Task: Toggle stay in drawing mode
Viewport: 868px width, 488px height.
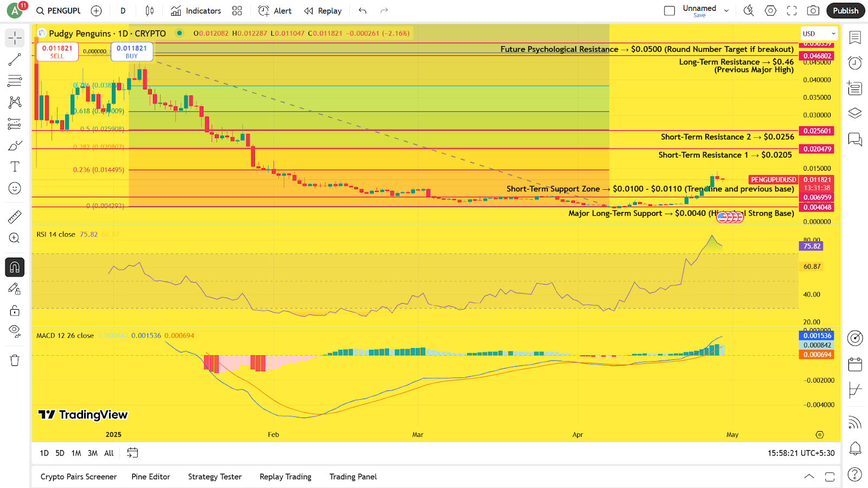Action: pos(15,289)
